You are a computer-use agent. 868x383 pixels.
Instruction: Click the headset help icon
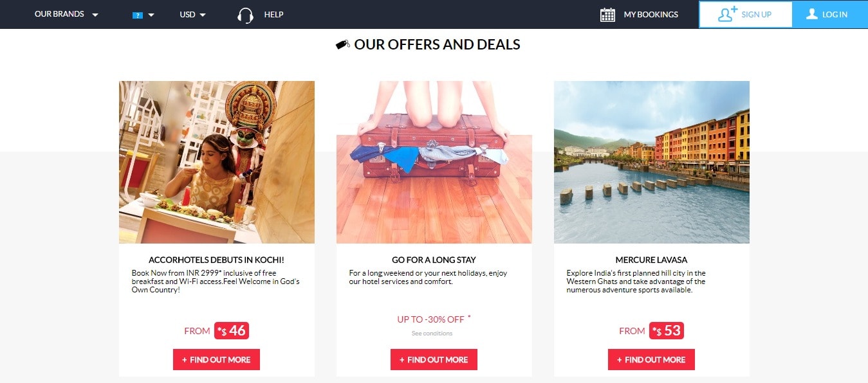(245, 15)
